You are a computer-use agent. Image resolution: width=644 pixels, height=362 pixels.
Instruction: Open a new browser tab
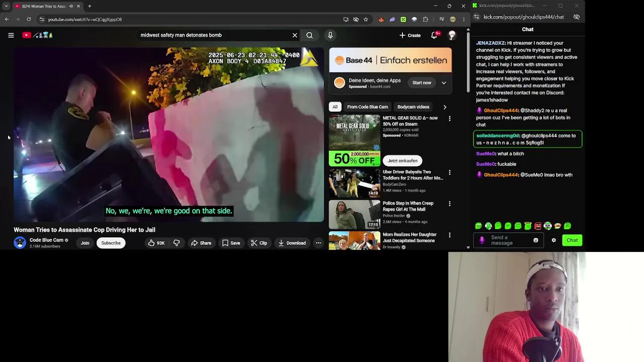90,6
